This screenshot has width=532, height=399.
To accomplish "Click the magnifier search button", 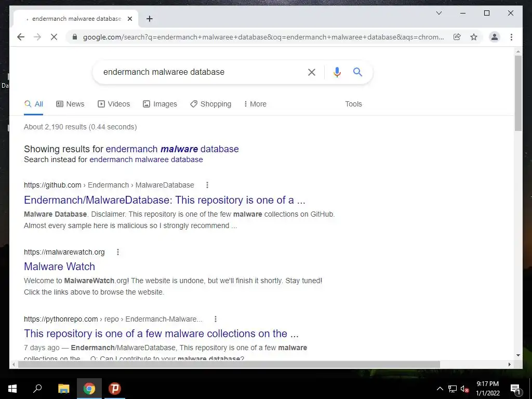I will click(x=357, y=72).
